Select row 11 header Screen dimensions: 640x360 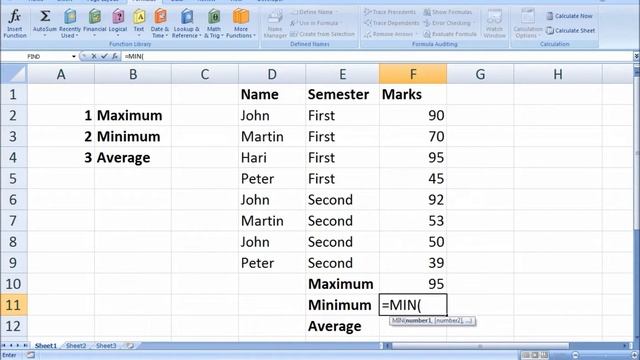pos(13,305)
